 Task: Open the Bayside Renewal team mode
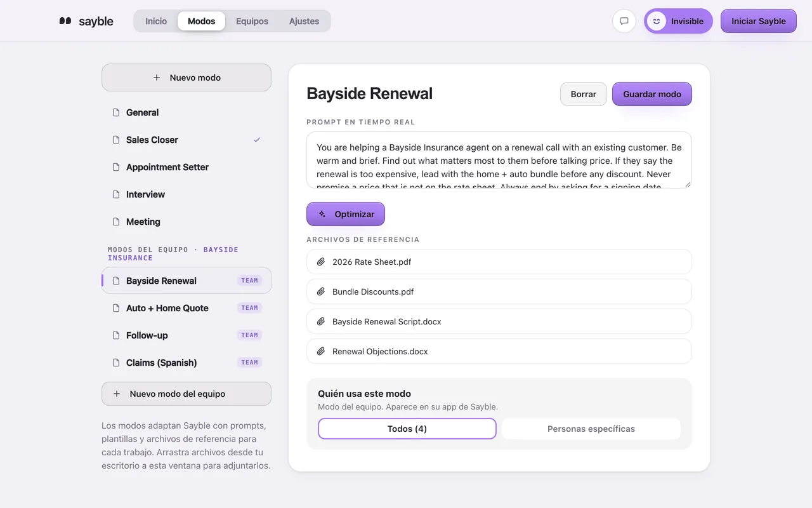click(x=187, y=281)
